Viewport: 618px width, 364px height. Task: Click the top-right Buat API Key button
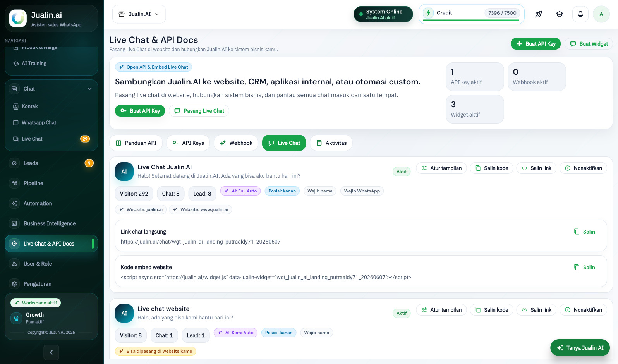536,44
